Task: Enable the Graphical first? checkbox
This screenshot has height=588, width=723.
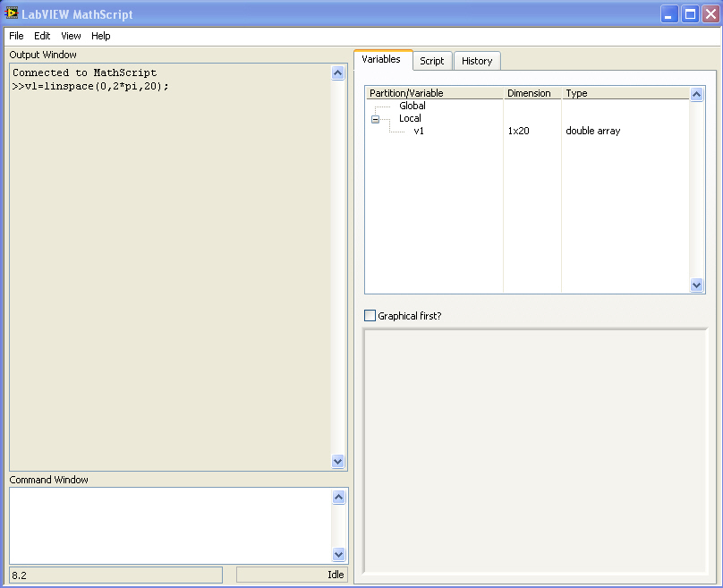Action: (x=370, y=315)
